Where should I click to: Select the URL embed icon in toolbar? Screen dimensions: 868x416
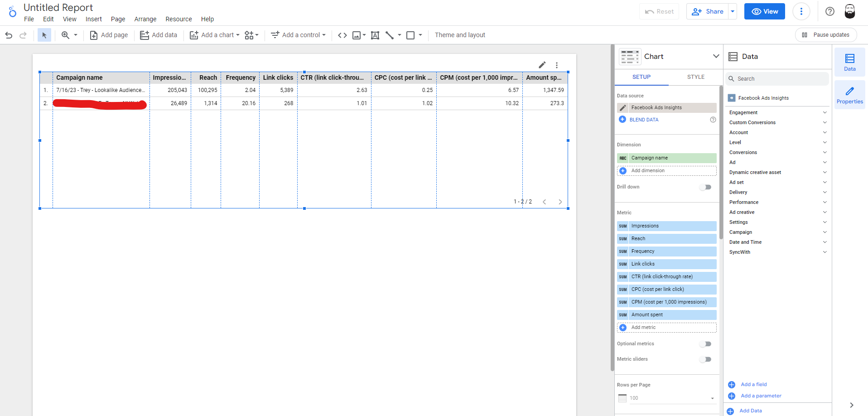click(x=342, y=35)
